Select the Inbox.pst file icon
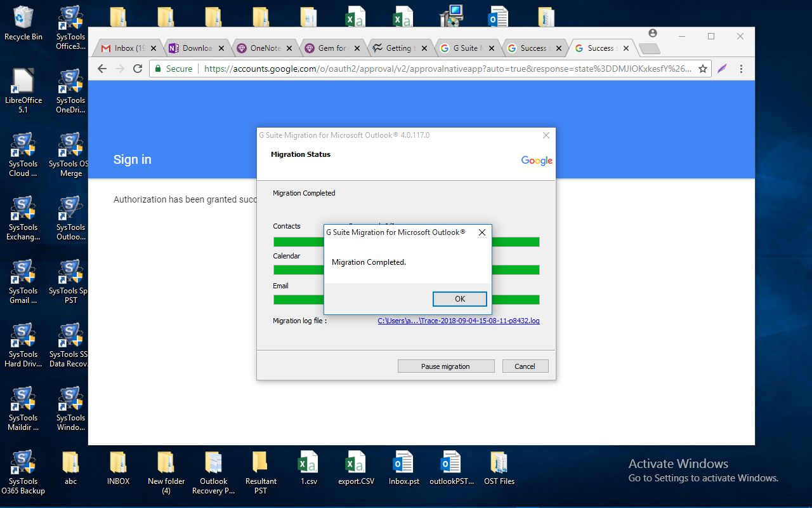The height and width of the screenshot is (508, 812). [x=403, y=467]
